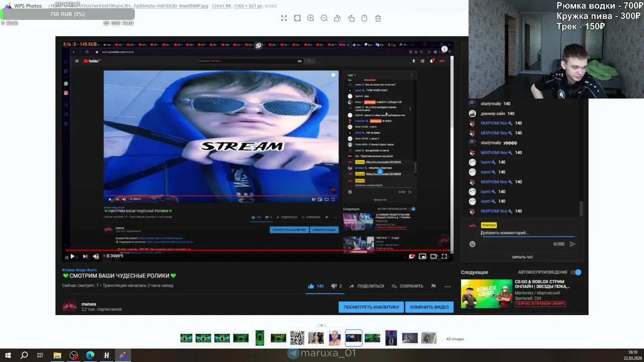The image size is (644, 362).
Task: Zoom in on the photo
Action: (311, 18)
